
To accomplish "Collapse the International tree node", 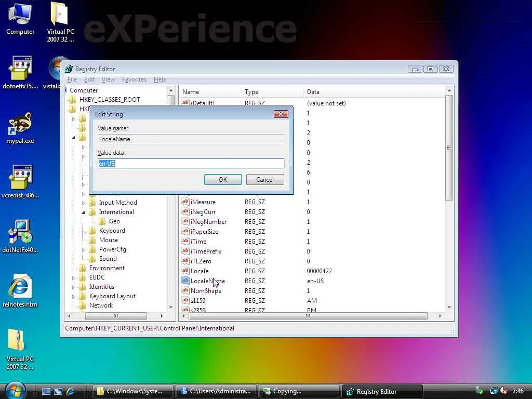I will [83, 212].
